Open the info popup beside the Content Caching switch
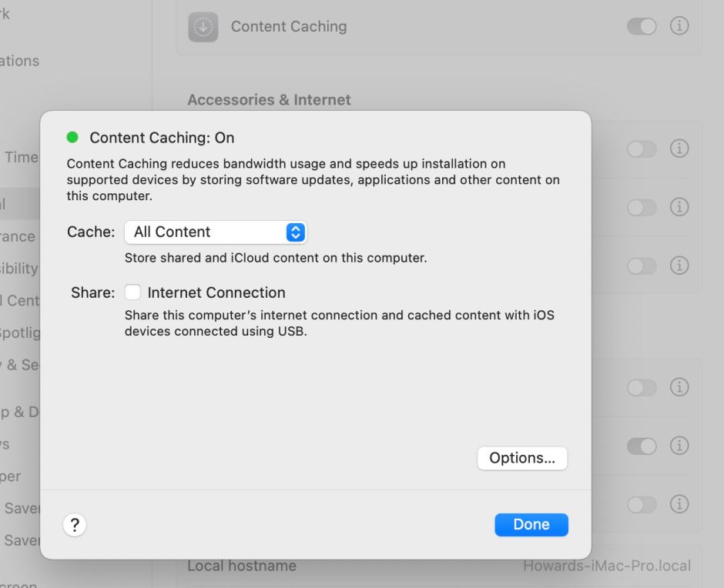The width and height of the screenshot is (724, 588). coord(679,26)
